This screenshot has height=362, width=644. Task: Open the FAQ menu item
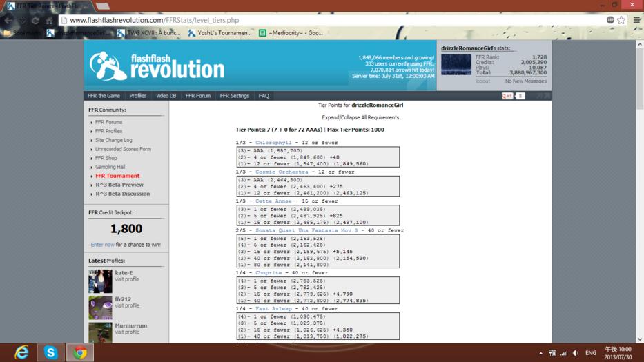pyautogui.click(x=264, y=96)
